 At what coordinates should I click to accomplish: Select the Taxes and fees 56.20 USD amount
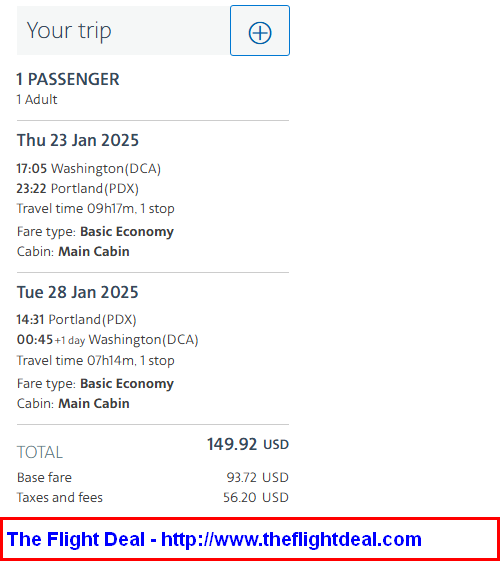256,497
